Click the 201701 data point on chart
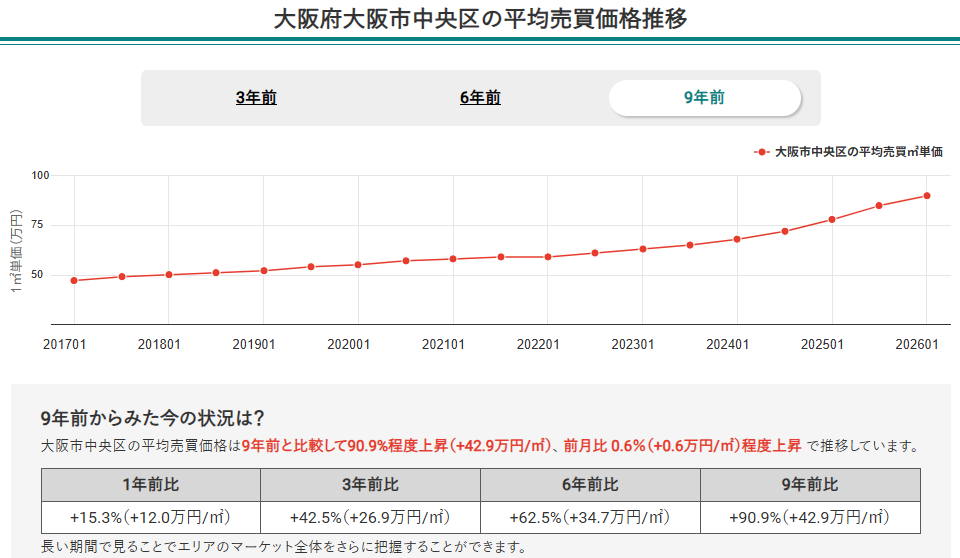 [x=74, y=281]
